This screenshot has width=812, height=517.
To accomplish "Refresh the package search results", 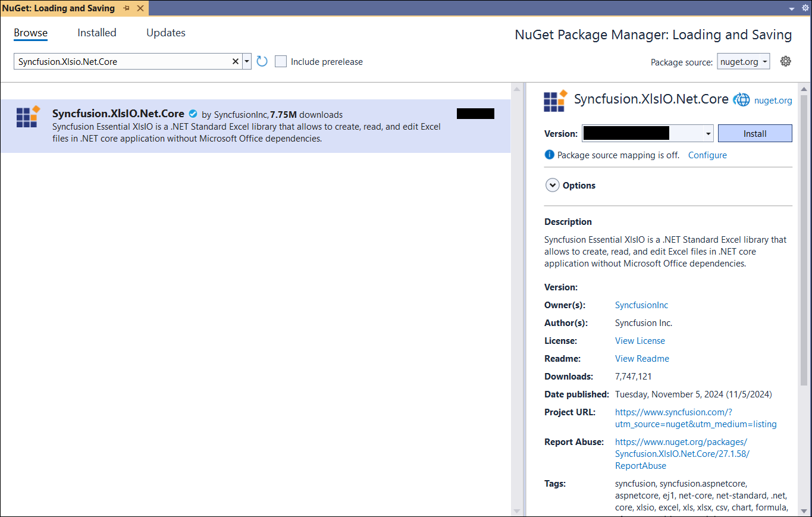I will pyautogui.click(x=262, y=61).
